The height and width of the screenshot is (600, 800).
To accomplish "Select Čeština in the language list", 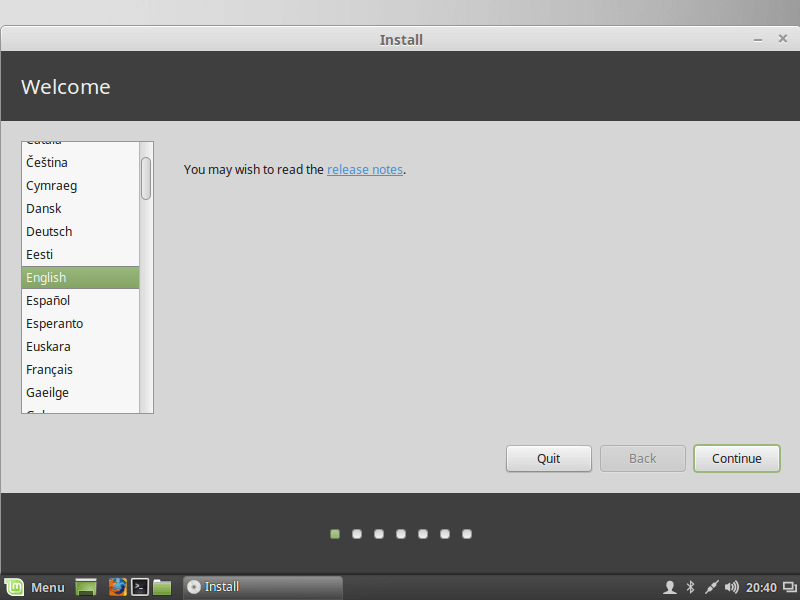I will click(x=80, y=162).
